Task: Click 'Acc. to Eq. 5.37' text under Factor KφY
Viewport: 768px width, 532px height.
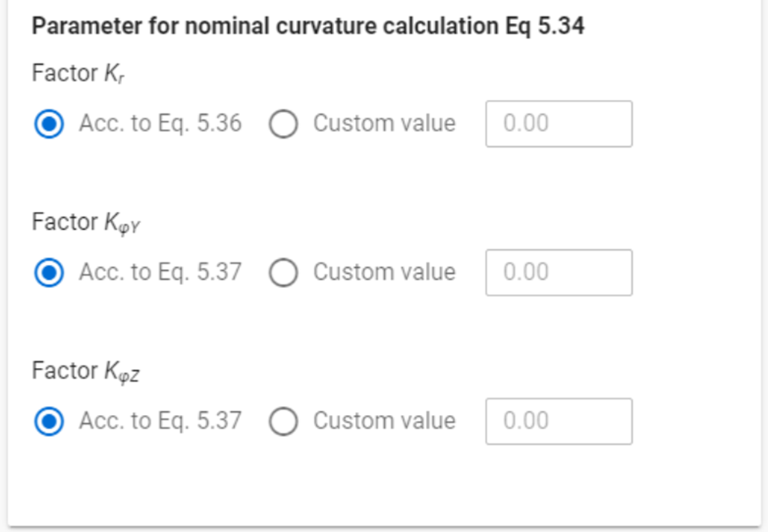Action: [x=161, y=272]
